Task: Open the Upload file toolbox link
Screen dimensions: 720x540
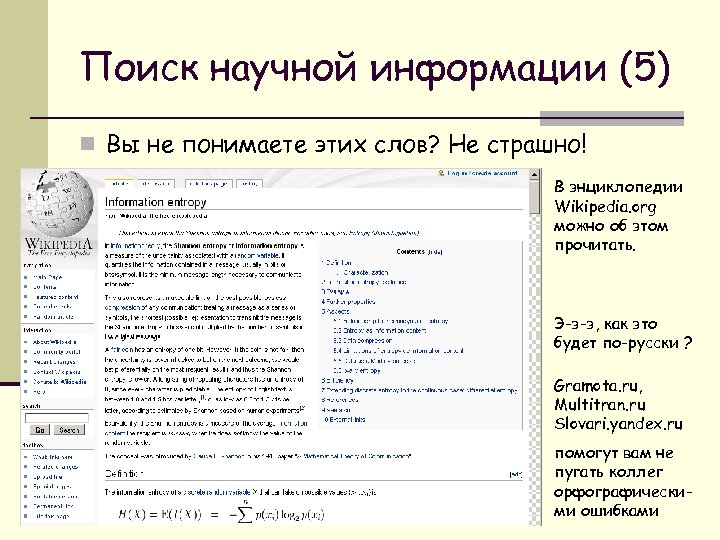Action: pos(48,477)
